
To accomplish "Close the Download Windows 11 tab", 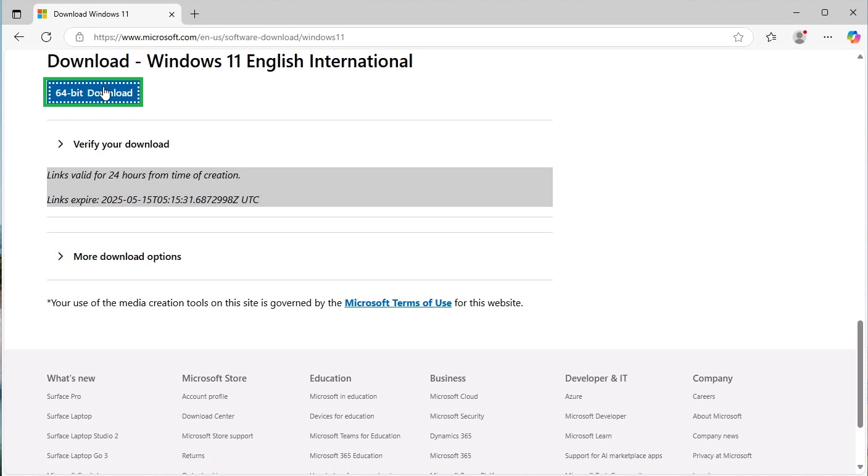I will pyautogui.click(x=172, y=14).
